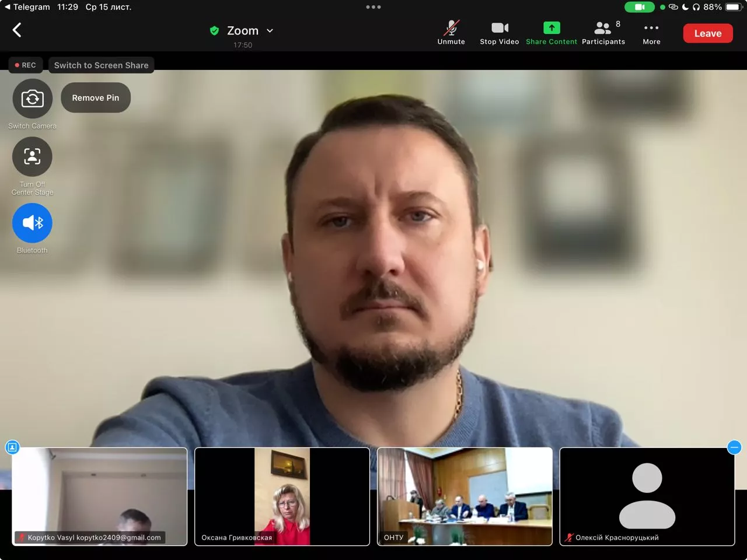This screenshot has height=560, width=747.
Task: Switch Camera front to back
Action: click(32, 99)
